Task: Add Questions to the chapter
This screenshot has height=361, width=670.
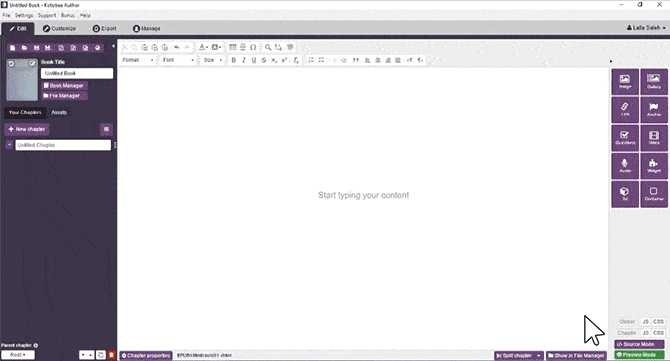Action: point(625,138)
